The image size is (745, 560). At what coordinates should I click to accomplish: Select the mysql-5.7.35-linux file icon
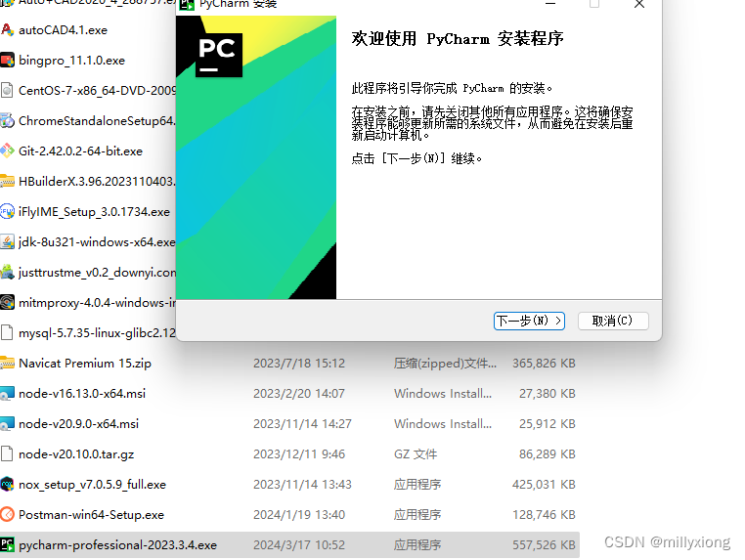(7, 332)
